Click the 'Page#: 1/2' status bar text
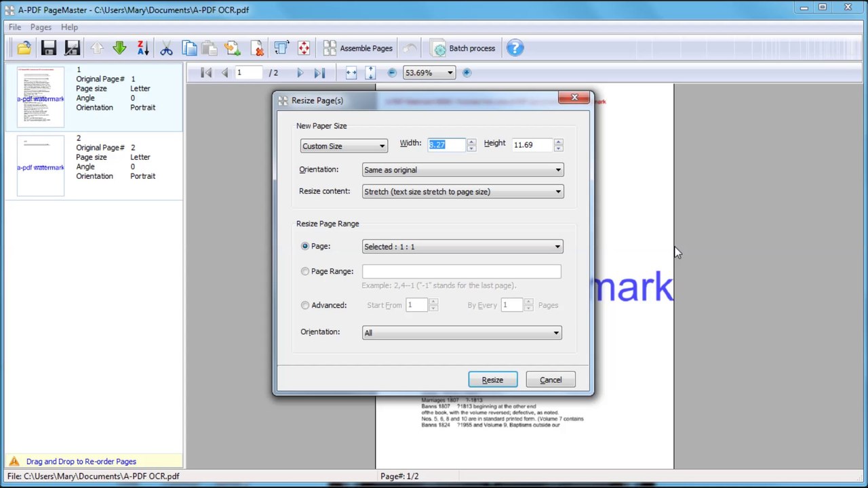 (x=399, y=476)
